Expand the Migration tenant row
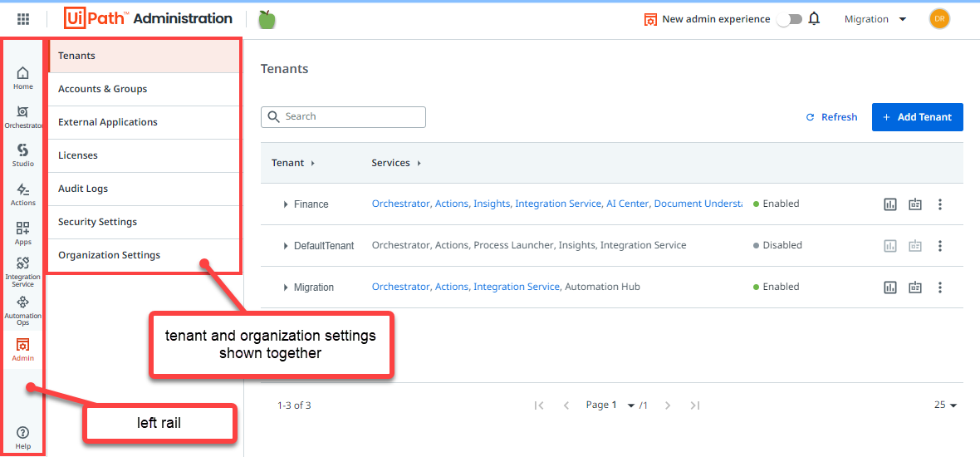 point(285,287)
